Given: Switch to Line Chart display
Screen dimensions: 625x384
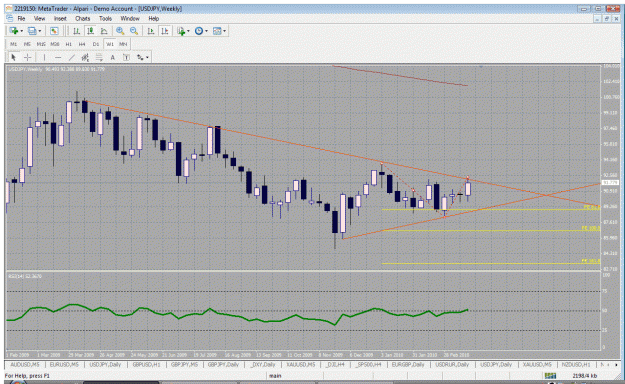Looking at the screenshot, I should pos(104,31).
